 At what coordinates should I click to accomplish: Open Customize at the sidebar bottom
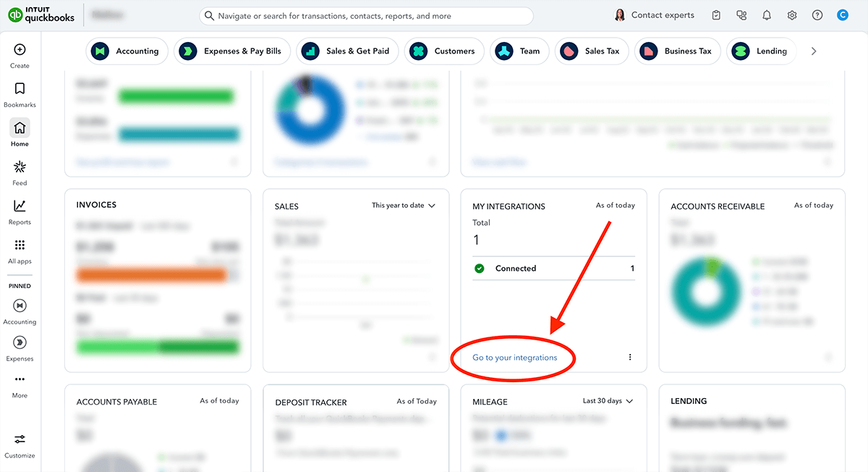point(20,439)
